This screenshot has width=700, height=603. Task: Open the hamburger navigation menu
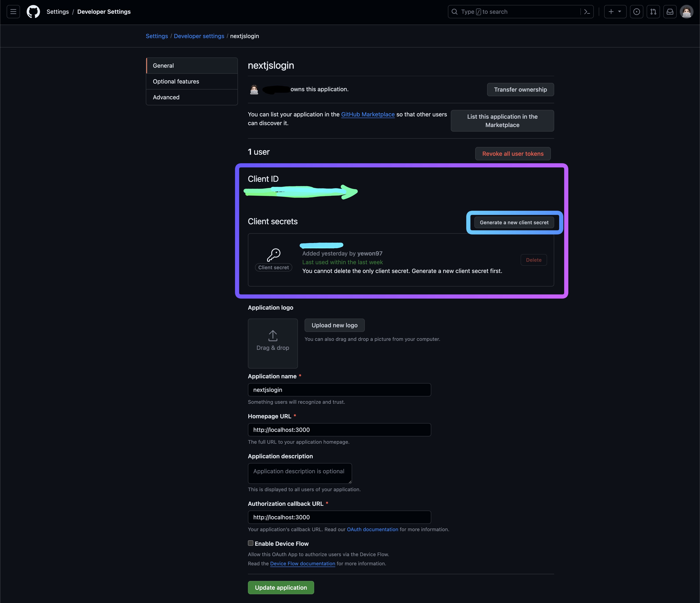coord(13,12)
